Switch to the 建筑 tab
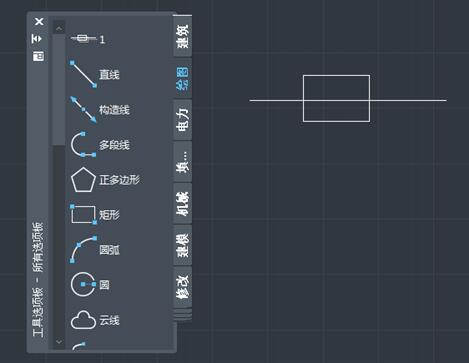Screen dimensions: 469x363 pyautogui.click(x=183, y=36)
